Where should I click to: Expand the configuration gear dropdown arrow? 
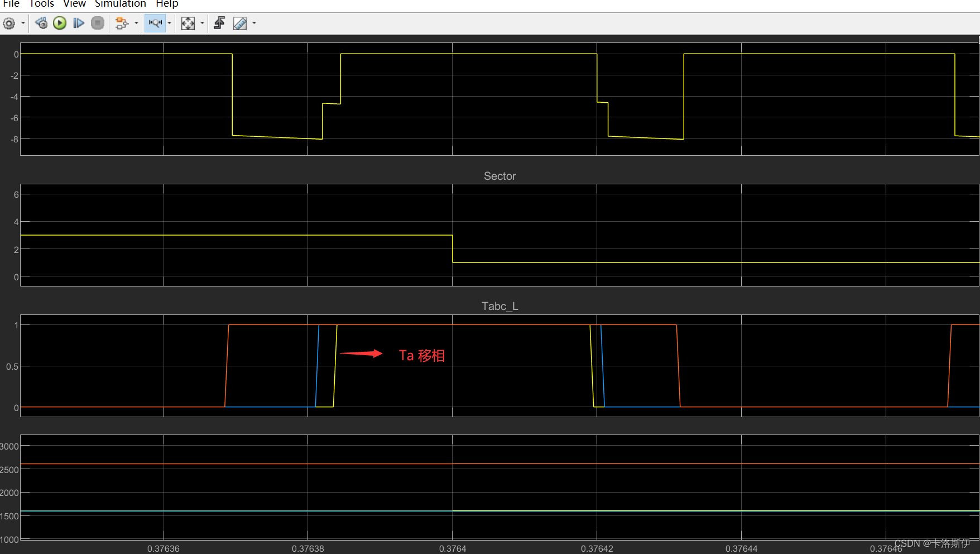click(23, 23)
